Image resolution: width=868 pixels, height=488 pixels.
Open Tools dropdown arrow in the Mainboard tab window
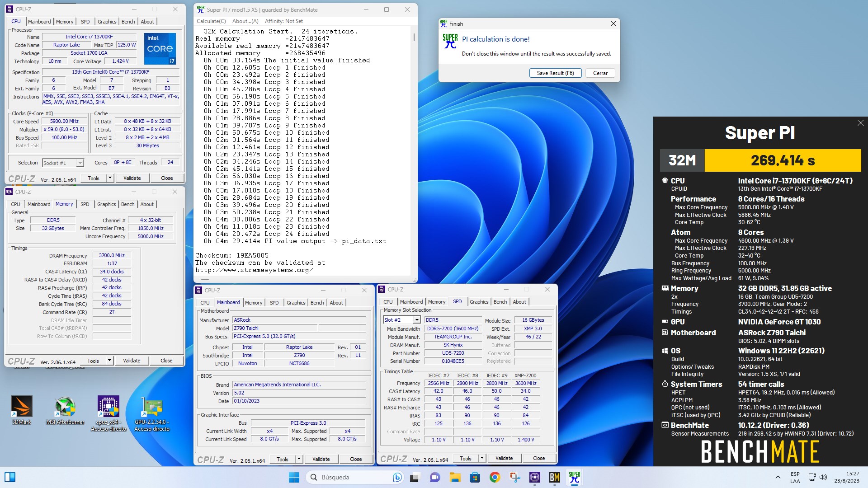point(298,459)
